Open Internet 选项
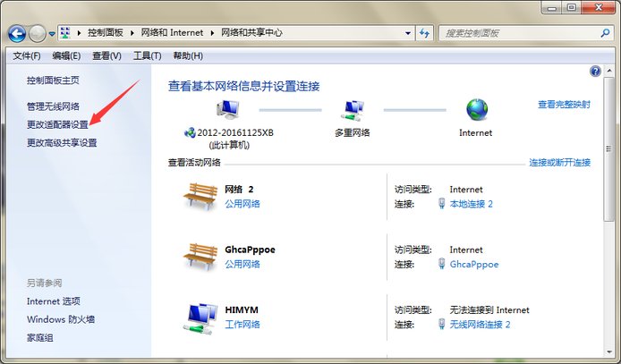 click(54, 301)
